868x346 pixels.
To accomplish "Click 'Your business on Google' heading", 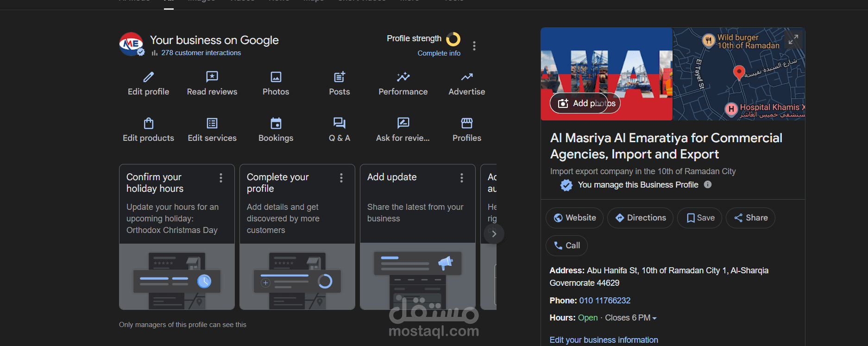I will pyautogui.click(x=214, y=40).
